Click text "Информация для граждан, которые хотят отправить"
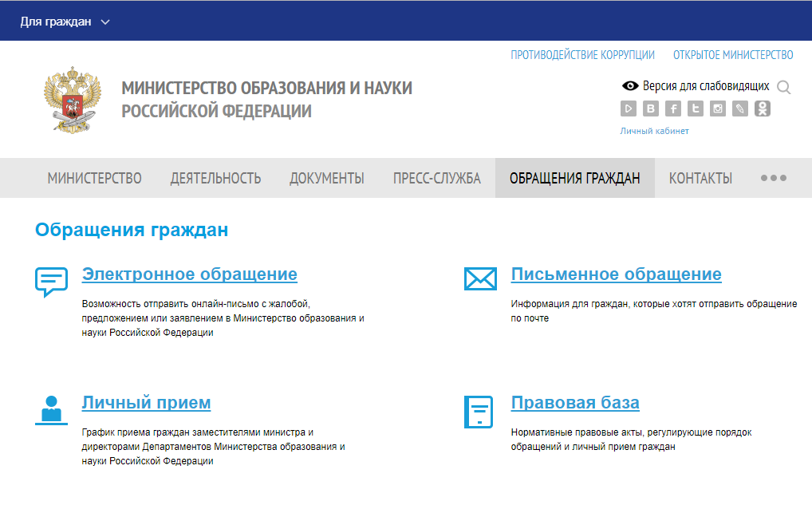 click(627, 304)
